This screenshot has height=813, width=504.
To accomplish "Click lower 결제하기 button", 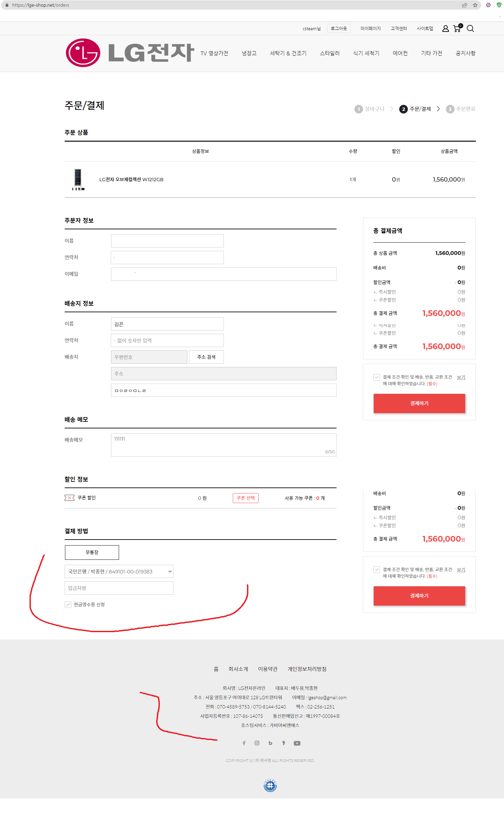I will [419, 596].
